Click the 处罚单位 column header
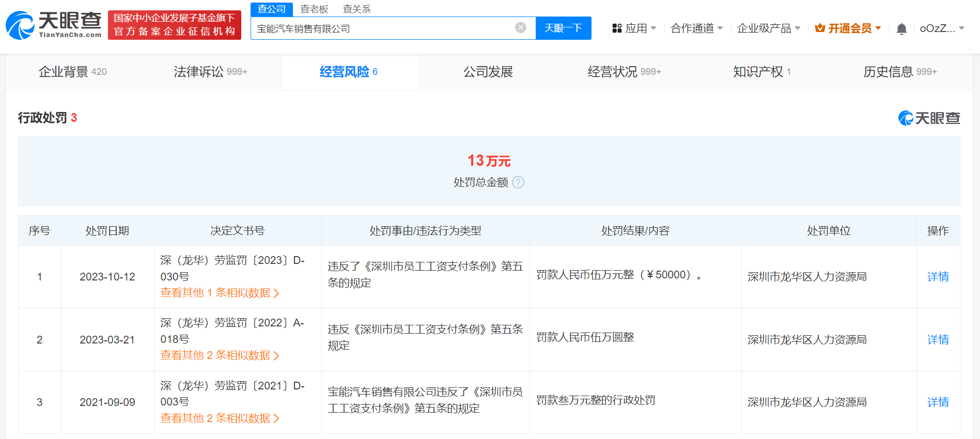 coord(829,231)
